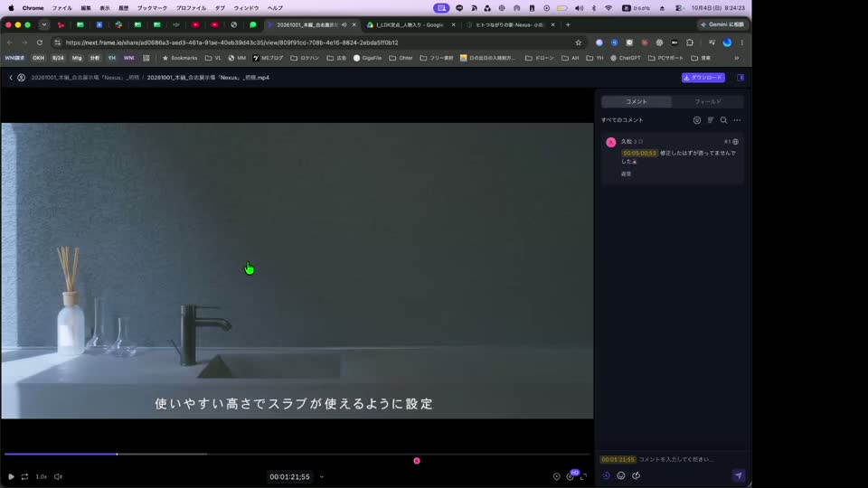Expand Chrome tab search dropdown
Image resolution: width=868 pixels, height=488 pixels.
point(44,25)
